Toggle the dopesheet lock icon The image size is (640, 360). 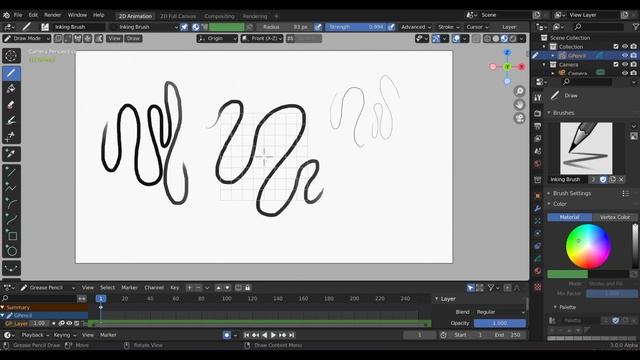pos(247,288)
